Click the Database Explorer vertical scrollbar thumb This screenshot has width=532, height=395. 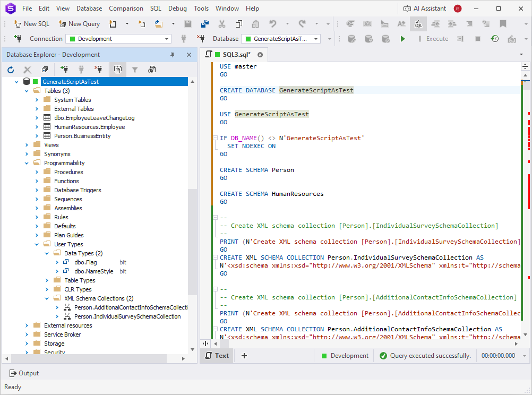pyautogui.click(x=192, y=242)
